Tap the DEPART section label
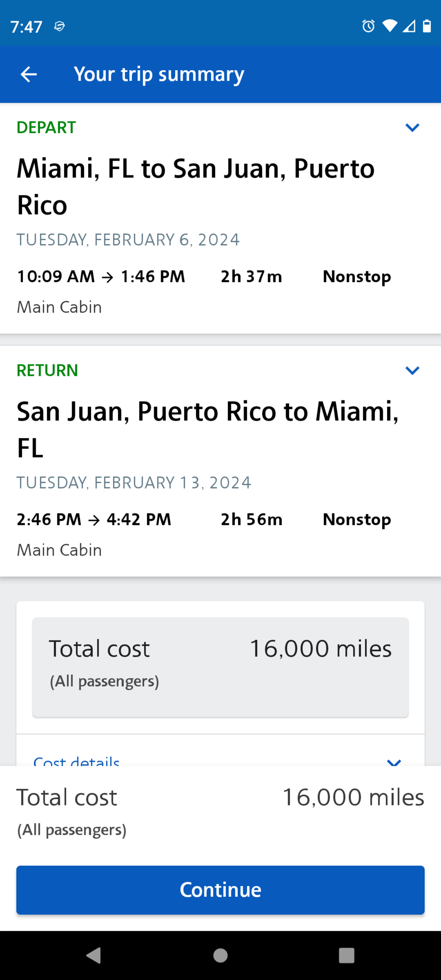Image resolution: width=441 pixels, height=980 pixels. click(x=47, y=127)
